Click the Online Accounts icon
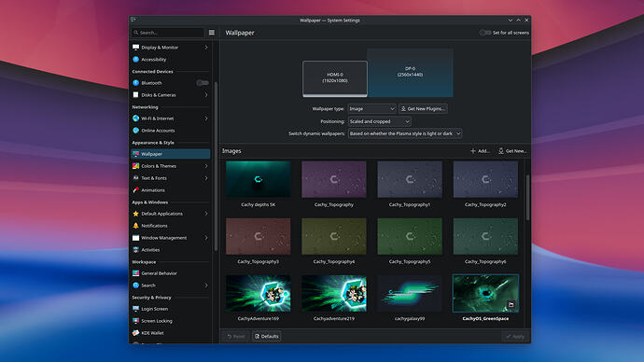Viewport: 644px width, 362px height. [x=135, y=131]
